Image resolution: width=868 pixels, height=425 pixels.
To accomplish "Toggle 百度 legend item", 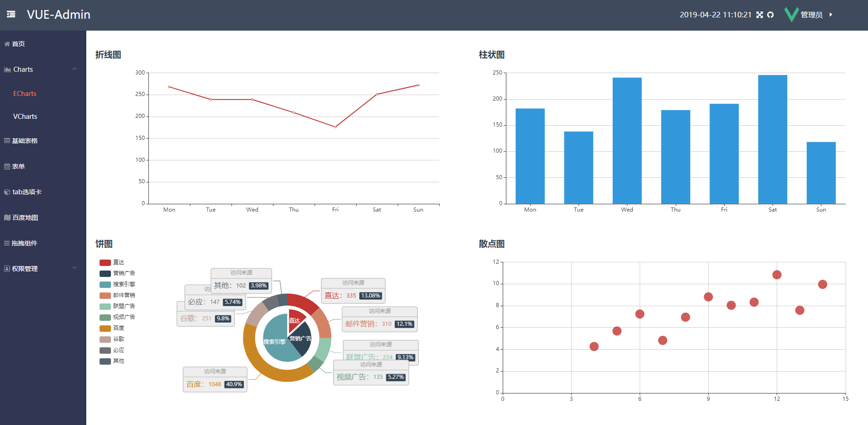I will (112, 328).
